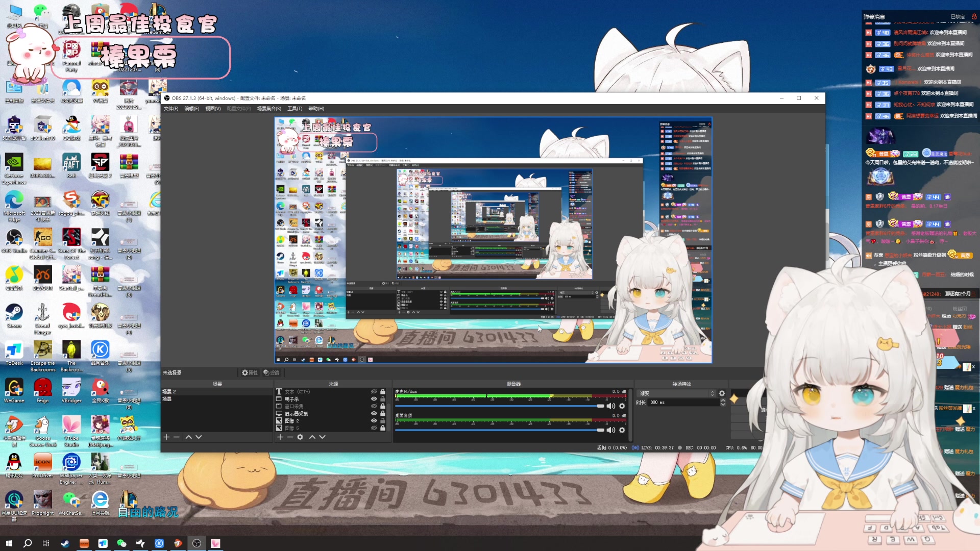Show the hidden 文本 (GDI+) source
The width and height of the screenshot is (980, 551).
374,392
